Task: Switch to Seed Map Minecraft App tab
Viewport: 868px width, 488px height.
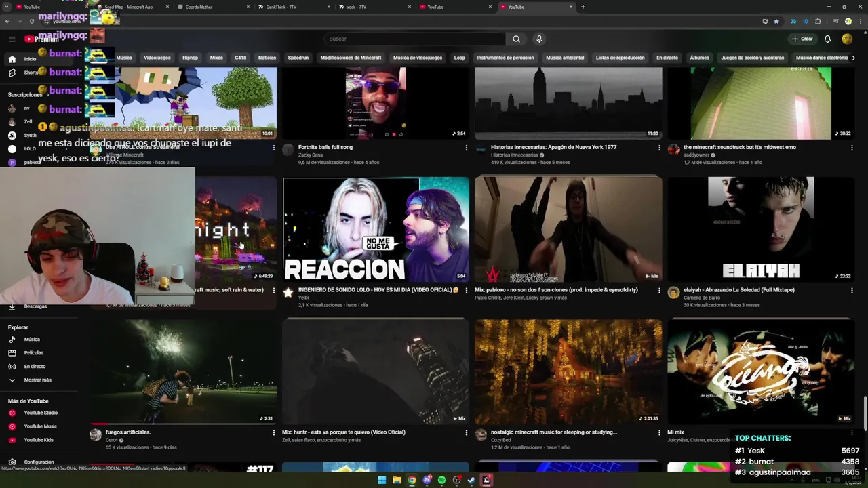Action: [x=132, y=7]
